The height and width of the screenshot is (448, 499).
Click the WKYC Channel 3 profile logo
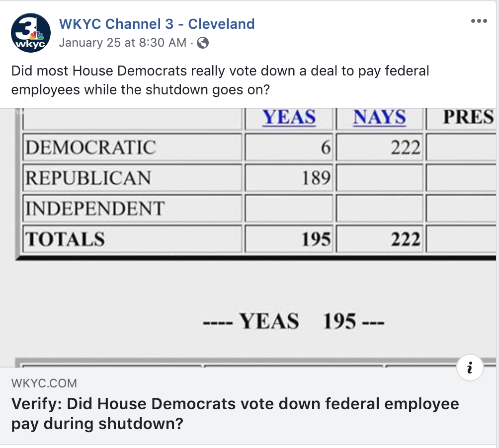click(30, 33)
